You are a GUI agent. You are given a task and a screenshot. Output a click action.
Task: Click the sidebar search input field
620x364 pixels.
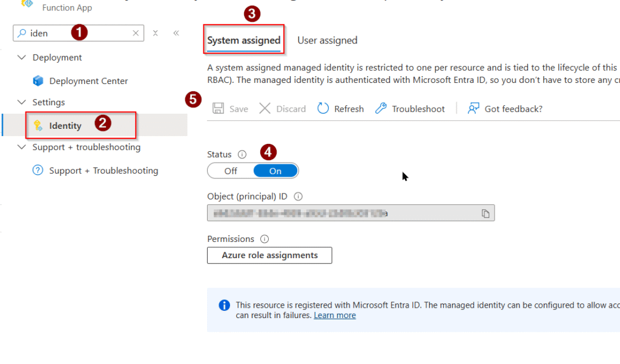coord(79,33)
